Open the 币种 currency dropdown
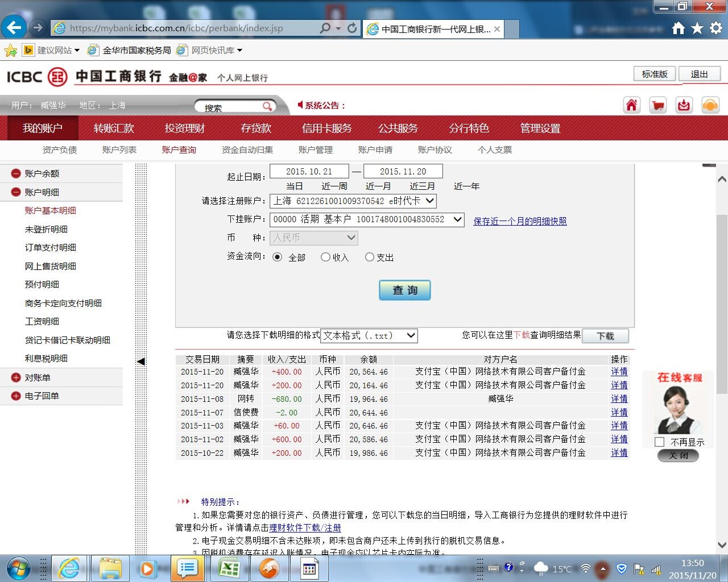 pos(314,238)
